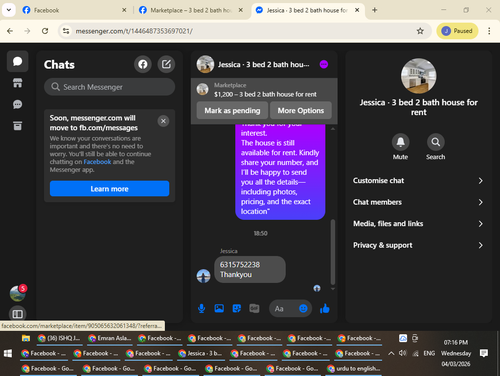
Task: View site information icon in address bar
Action: [x=66, y=31]
